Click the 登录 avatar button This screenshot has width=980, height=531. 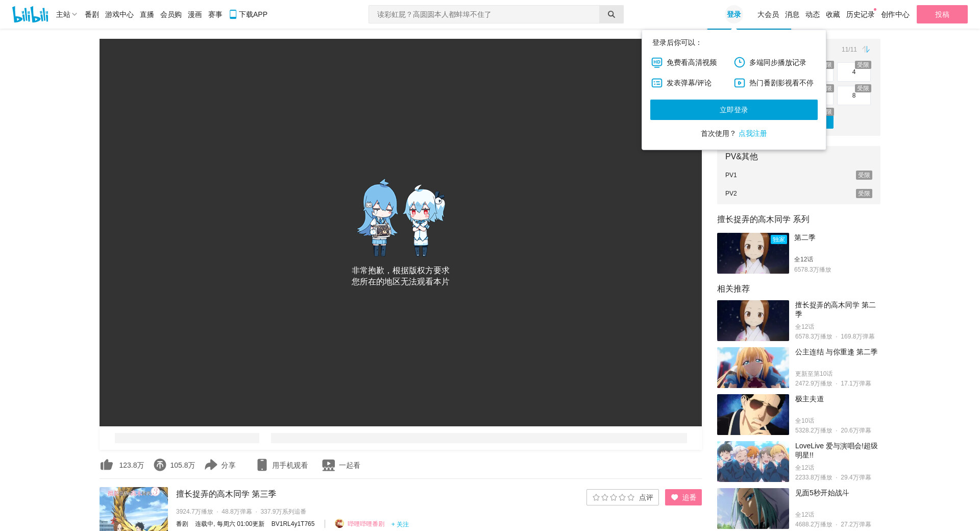(734, 14)
